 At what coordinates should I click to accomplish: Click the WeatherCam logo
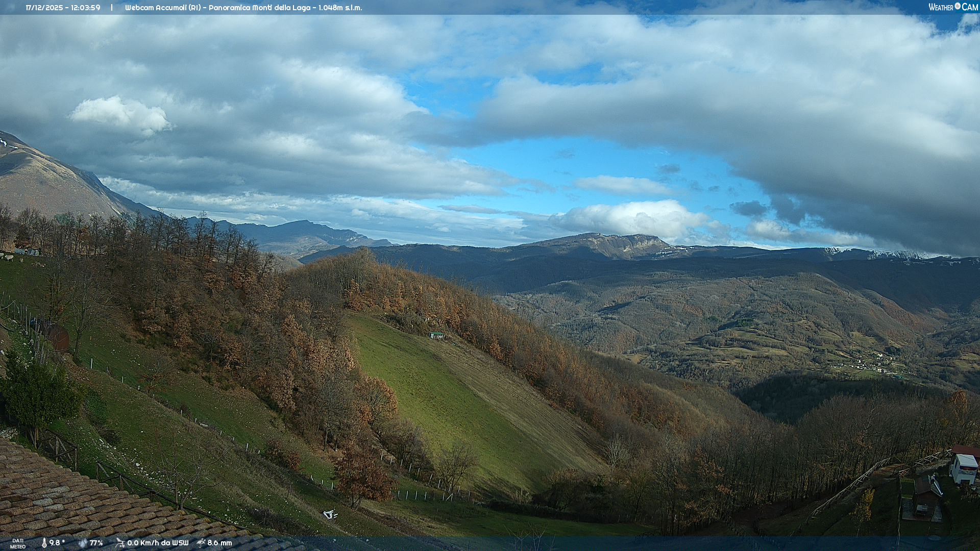[x=953, y=7]
